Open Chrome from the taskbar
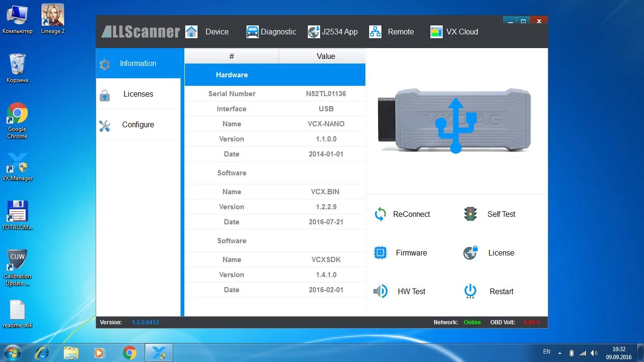 coord(130,353)
